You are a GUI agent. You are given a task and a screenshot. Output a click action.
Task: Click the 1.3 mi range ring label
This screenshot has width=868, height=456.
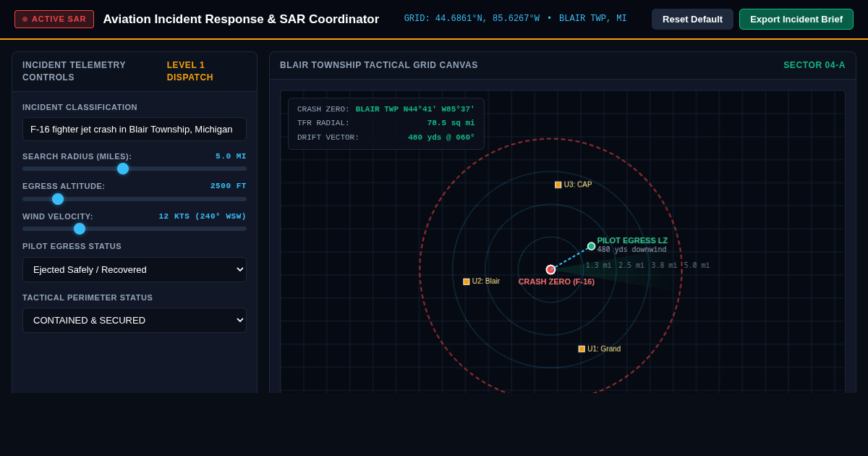[598, 266]
